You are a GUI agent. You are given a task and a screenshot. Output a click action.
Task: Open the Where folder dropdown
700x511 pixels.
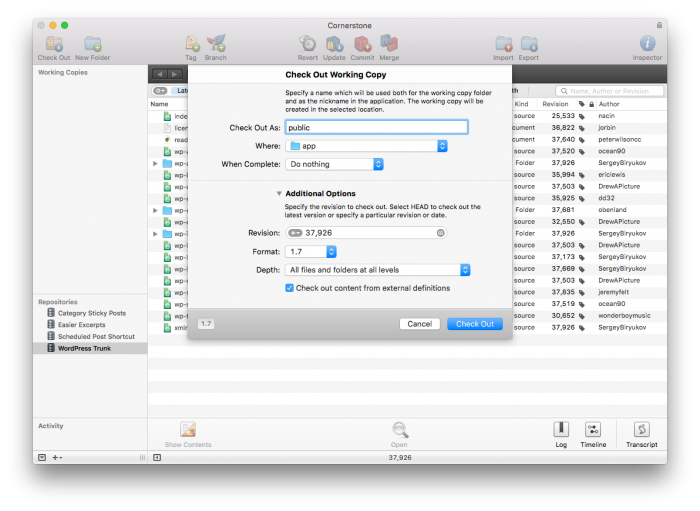tap(366, 146)
